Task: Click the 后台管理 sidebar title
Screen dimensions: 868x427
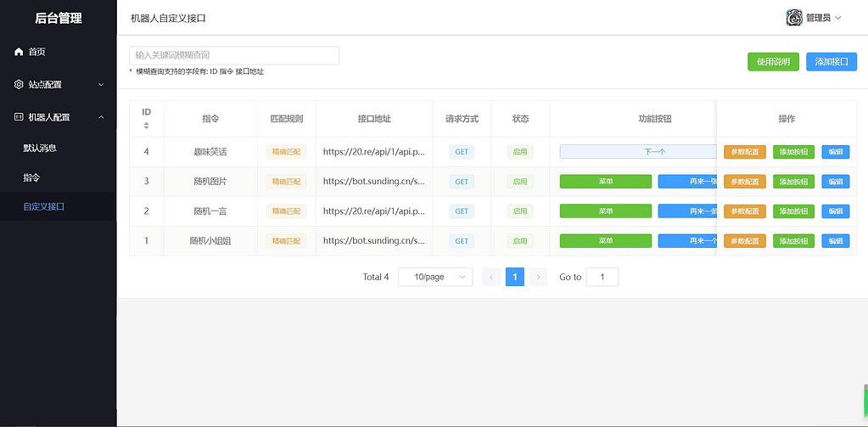Action: point(59,18)
